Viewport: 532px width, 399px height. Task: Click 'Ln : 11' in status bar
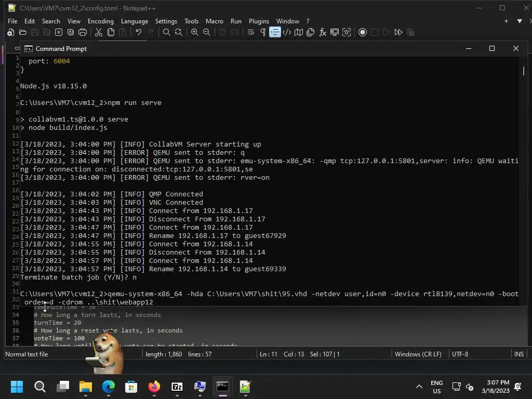[x=269, y=354]
